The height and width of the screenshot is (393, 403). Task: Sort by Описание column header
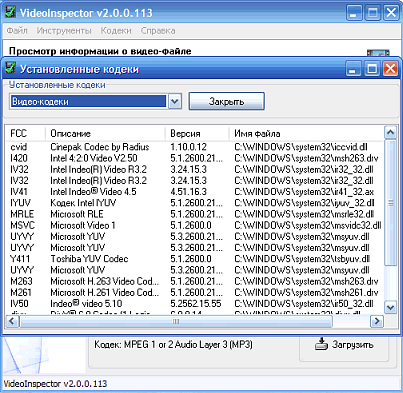(x=105, y=134)
